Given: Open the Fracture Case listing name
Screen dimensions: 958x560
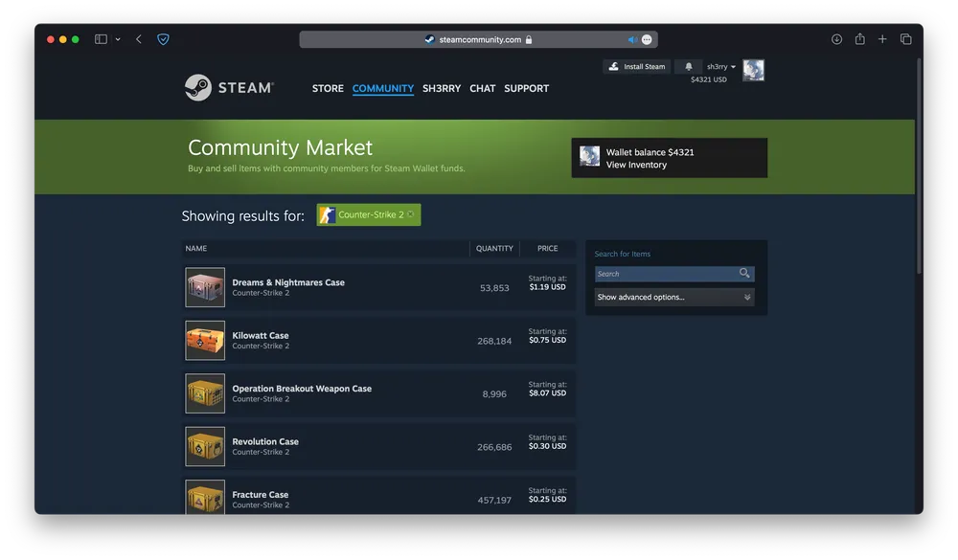Looking at the screenshot, I should (261, 495).
